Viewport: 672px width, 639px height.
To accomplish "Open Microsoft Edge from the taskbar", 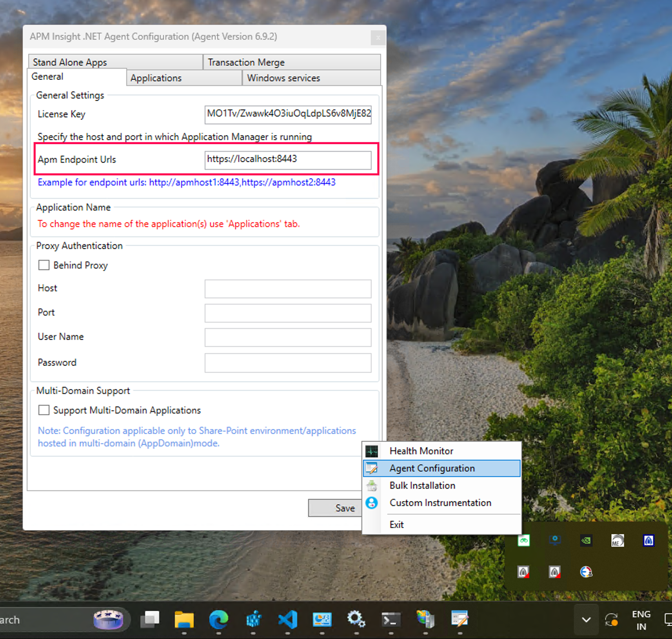I will (218, 620).
